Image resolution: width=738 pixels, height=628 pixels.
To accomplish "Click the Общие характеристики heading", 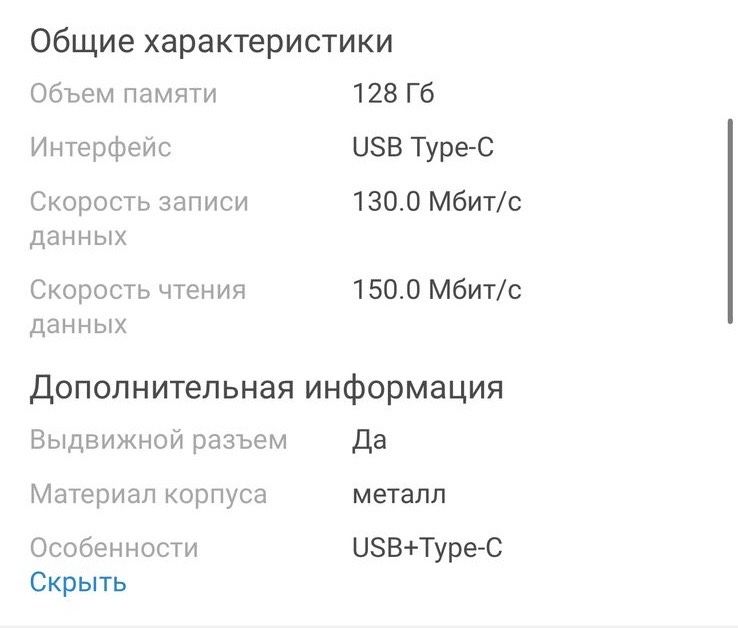I will point(211,42).
